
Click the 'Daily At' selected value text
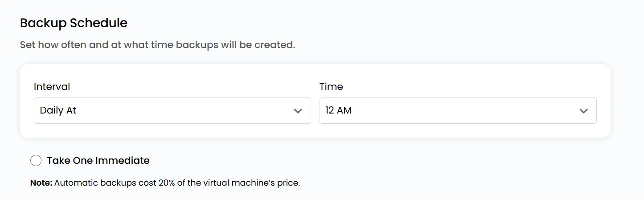pyautogui.click(x=58, y=110)
